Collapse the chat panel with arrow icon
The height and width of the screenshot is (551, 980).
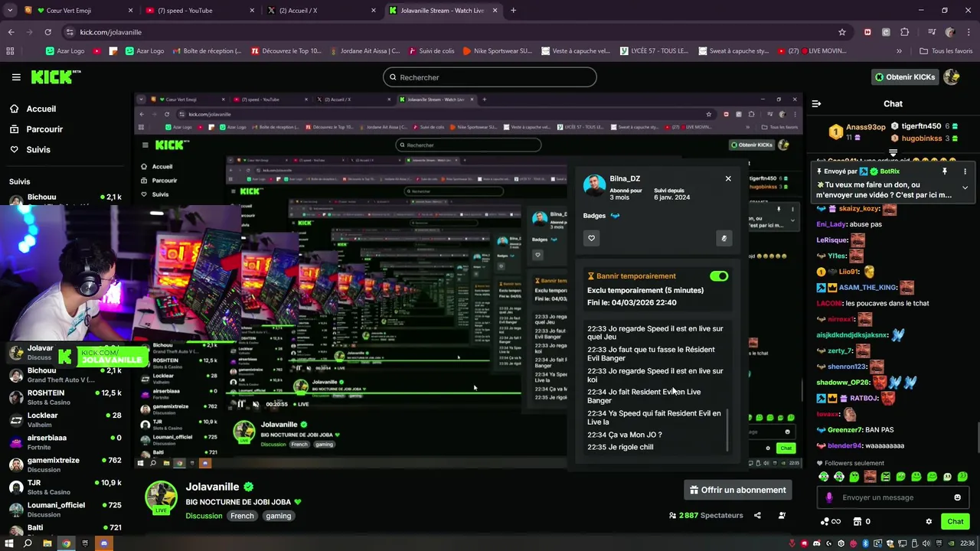coord(816,103)
